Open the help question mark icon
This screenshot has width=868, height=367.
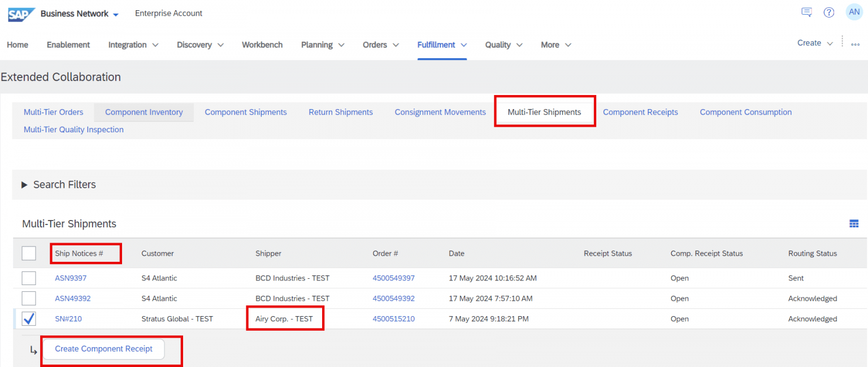[828, 12]
